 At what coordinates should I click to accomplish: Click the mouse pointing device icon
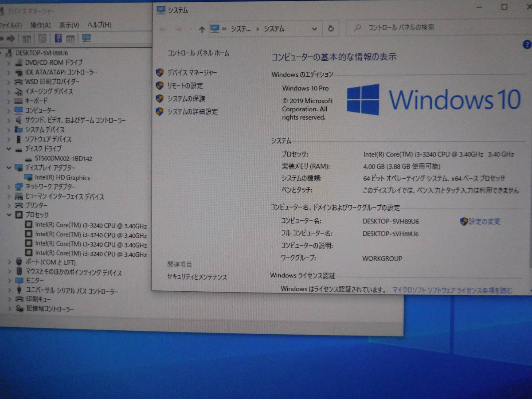pyautogui.click(x=19, y=271)
